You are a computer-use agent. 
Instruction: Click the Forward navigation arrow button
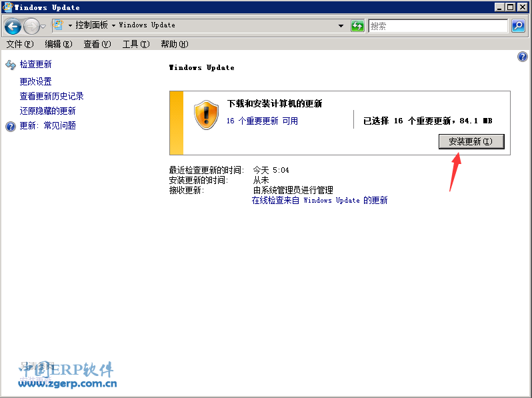coord(31,26)
